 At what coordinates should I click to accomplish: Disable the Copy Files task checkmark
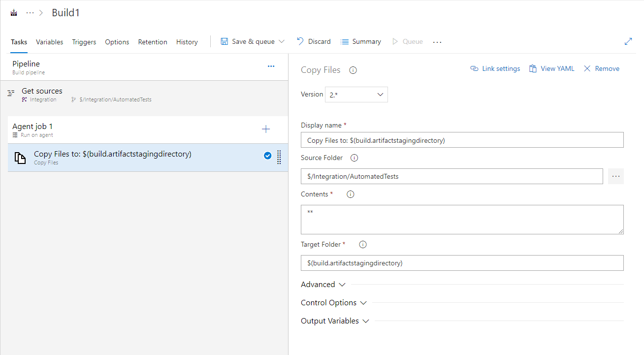coord(267,155)
